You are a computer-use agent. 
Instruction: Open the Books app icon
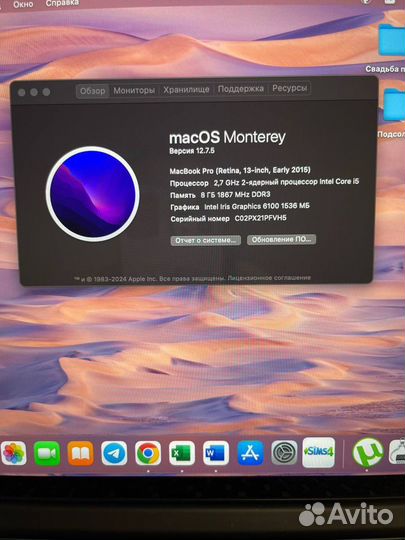pyautogui.click(x=81, y=454)
